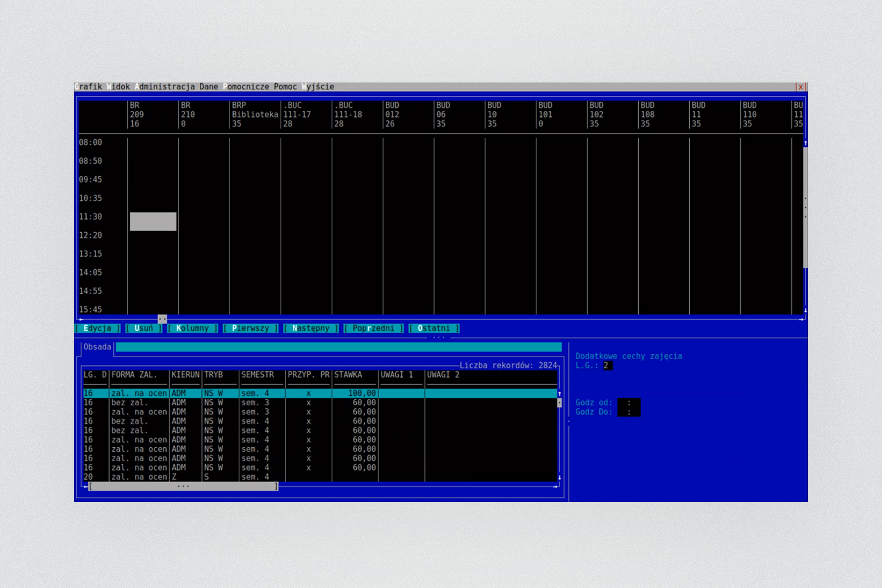Jump to the Ostatni record

pos(434,328)
